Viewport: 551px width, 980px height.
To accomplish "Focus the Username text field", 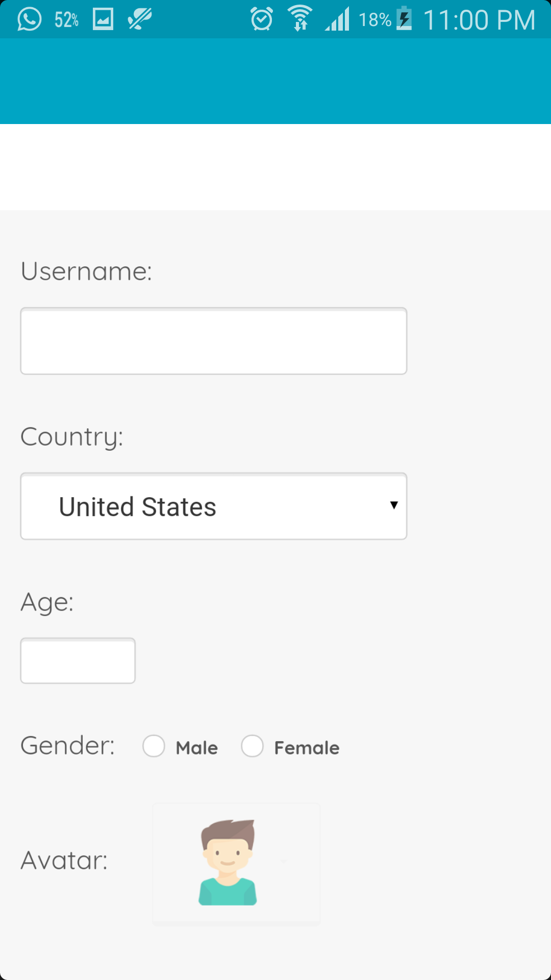I will tap(214, 341).
